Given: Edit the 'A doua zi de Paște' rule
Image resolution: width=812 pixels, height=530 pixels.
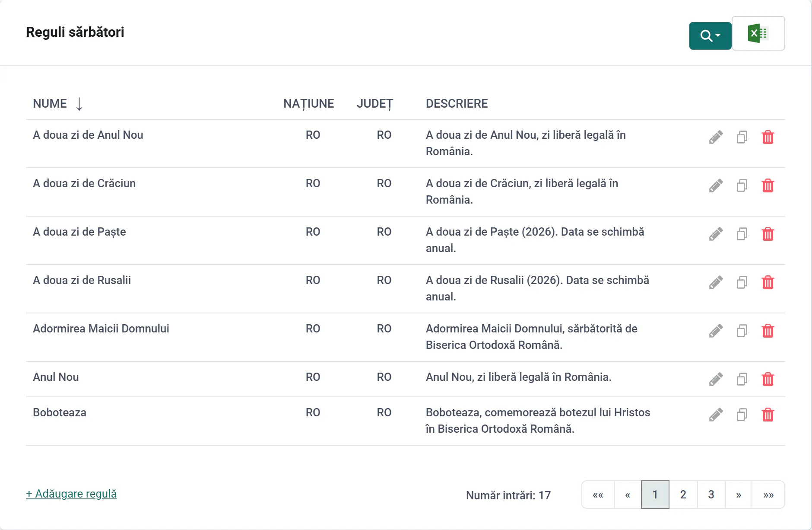Looking at the screenshot, I should pos(716,234).
